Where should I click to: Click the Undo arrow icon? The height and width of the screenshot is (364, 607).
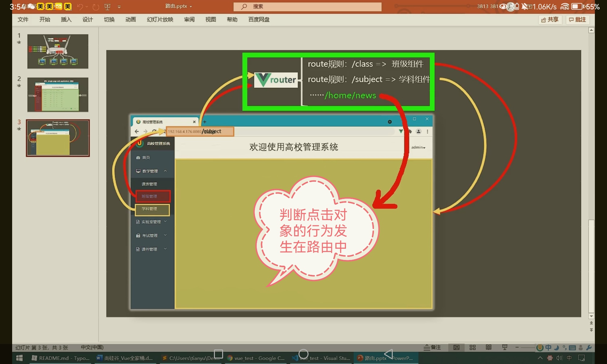point(80,7)
